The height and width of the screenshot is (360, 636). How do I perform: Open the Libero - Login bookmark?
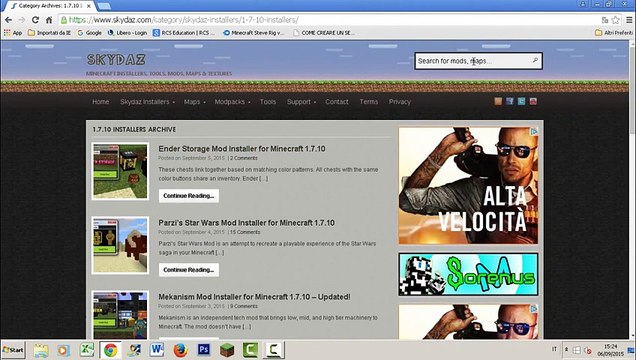point(127,33)
